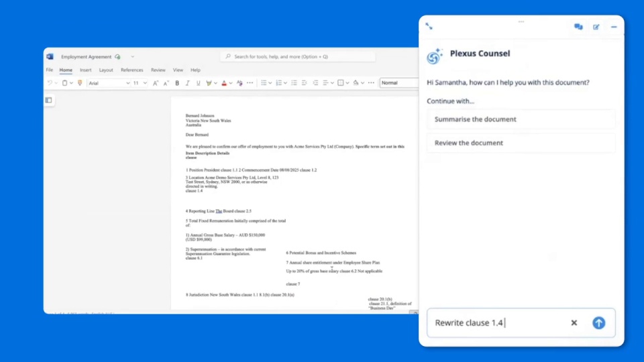Click the Undo icon in Word
Image resolution: width=644 pixels, height=362 pixels.
tap(50, 83)
